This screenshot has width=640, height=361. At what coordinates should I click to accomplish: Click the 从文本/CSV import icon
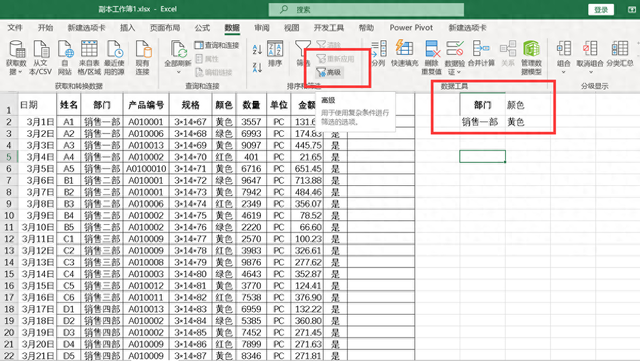(41, 49)
